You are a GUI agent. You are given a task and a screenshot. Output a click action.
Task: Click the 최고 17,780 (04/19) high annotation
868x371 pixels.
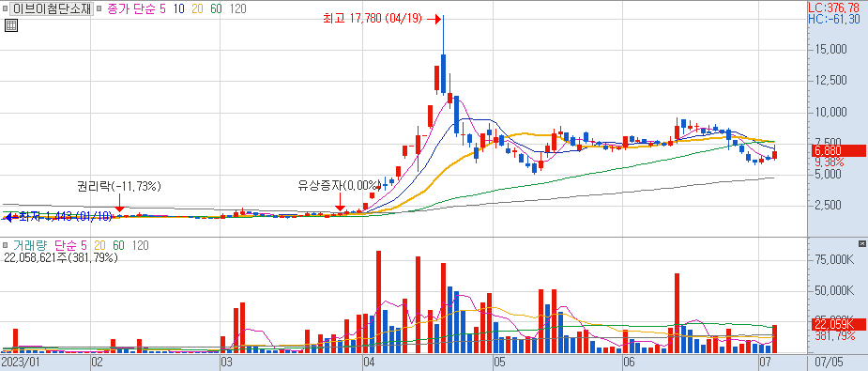373,19
